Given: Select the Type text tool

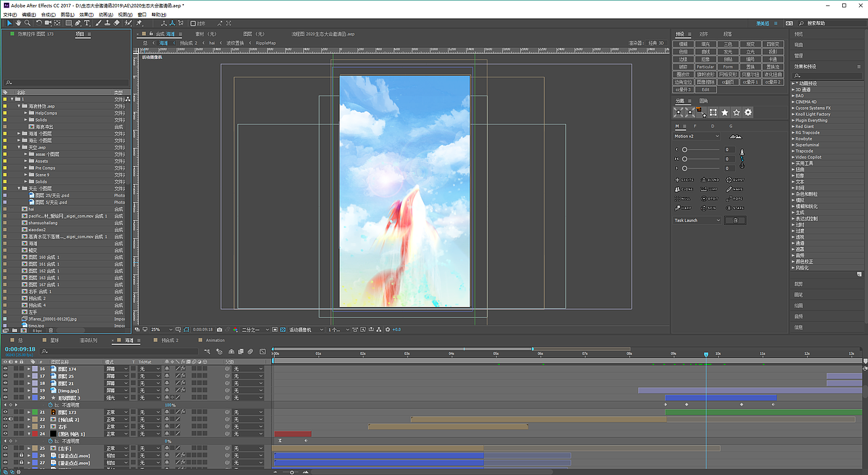Looking at the screenshot, I should coord(87,23).
